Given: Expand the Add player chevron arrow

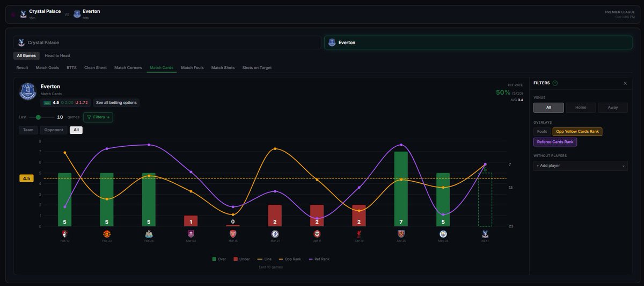Looking at the screenshot, I should tap(623, 166).
